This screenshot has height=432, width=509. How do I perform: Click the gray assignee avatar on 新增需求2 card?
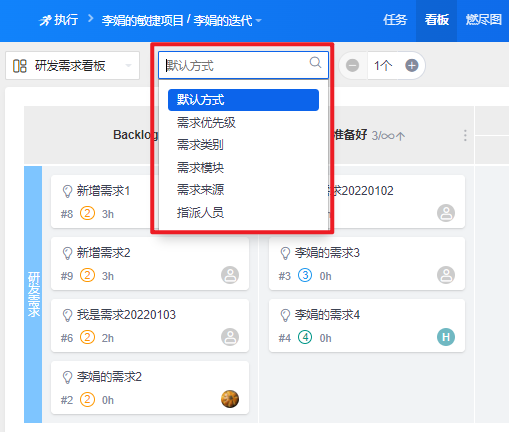coord(230,275)
